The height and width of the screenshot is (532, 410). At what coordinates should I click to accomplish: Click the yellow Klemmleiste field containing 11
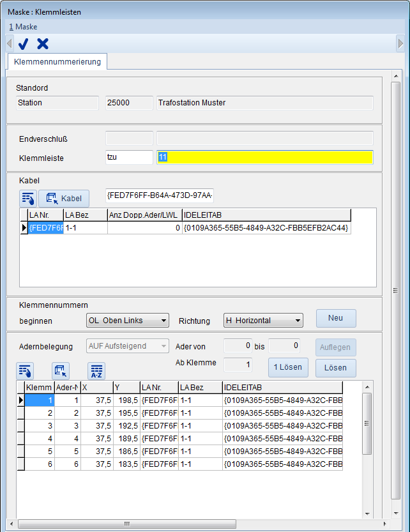click(265, 157)
